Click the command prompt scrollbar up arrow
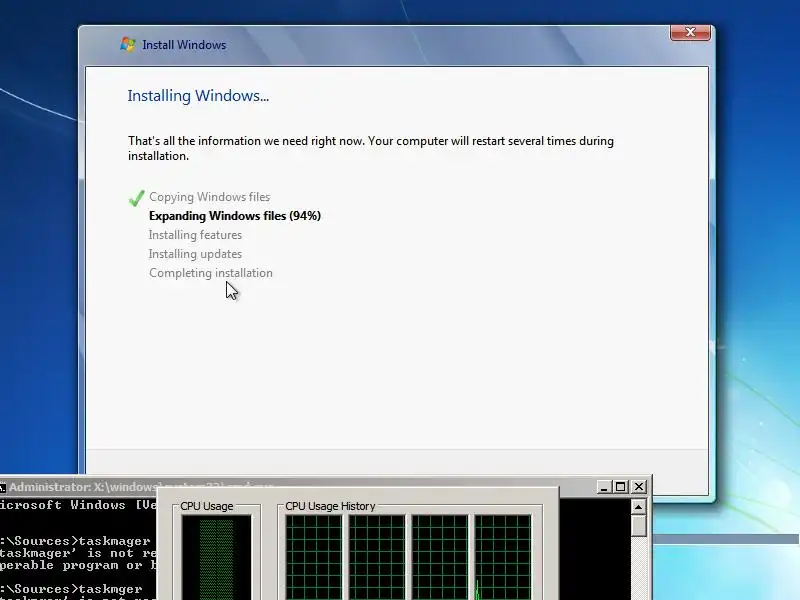 [x=638, y=507]
